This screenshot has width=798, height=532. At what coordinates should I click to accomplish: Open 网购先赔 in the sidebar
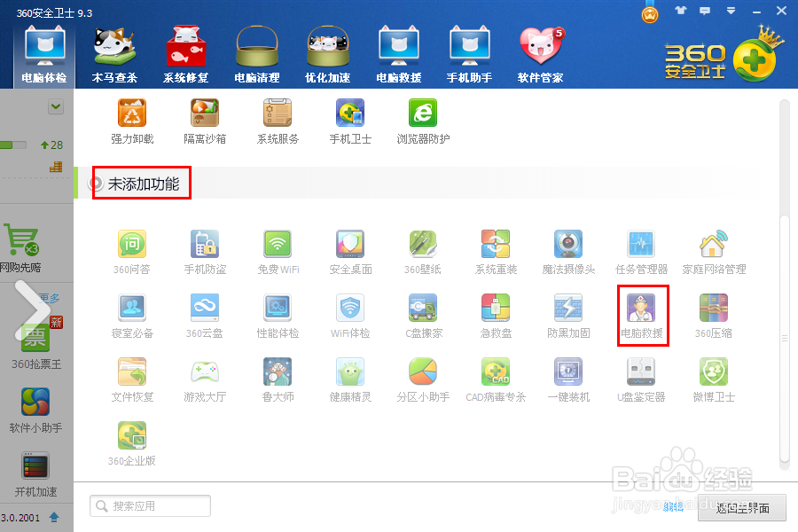click(x=21, y=248)
